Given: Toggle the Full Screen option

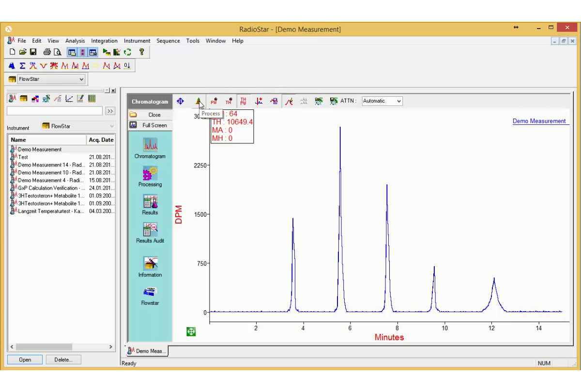Looking at the screenshot, I should (x=150, y=125).
